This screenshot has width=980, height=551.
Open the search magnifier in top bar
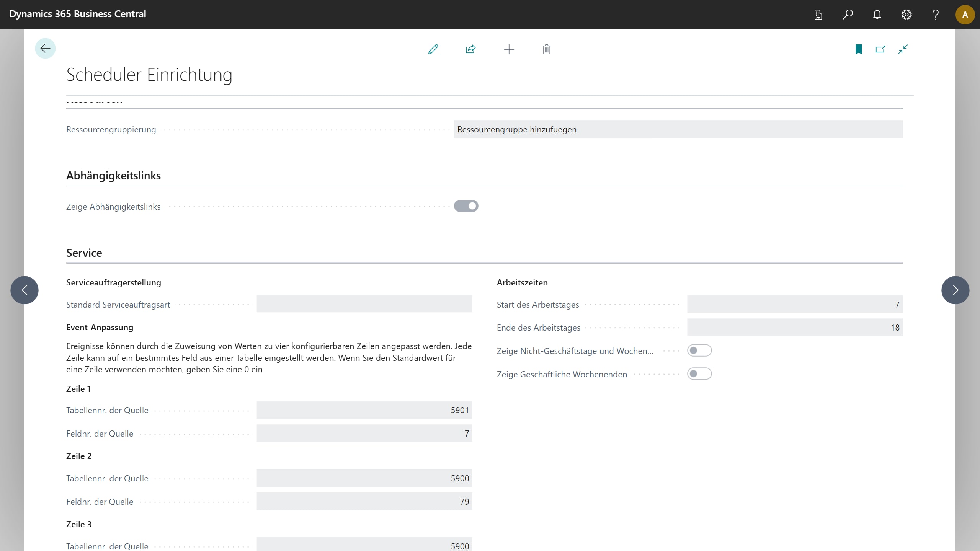[x=848, y=15]
